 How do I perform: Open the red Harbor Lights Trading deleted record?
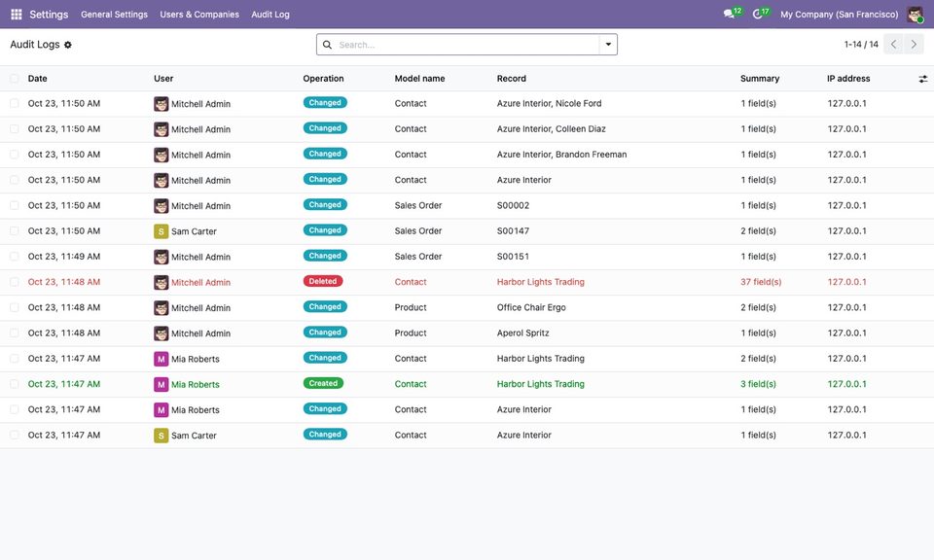click(540, 282)
